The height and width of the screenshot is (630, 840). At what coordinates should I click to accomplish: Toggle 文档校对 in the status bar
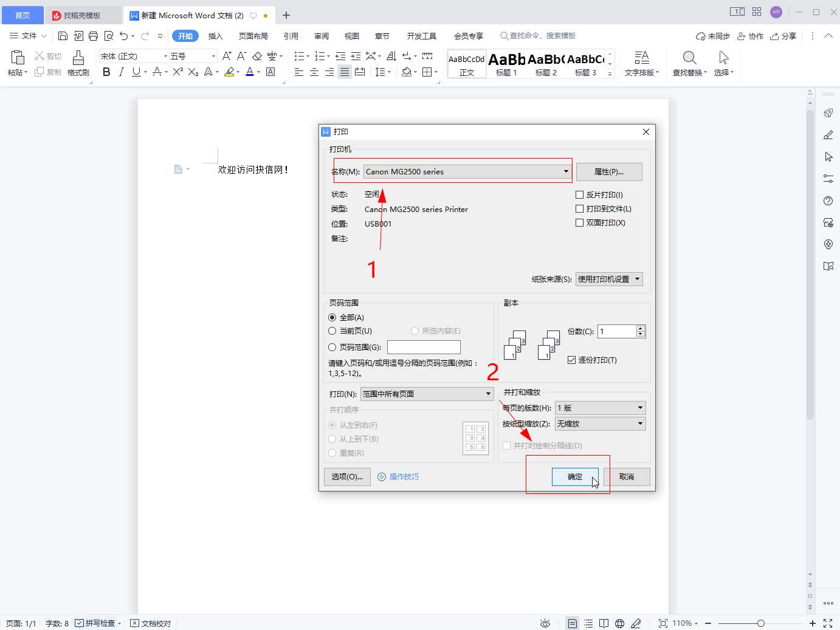click(151, 623)
